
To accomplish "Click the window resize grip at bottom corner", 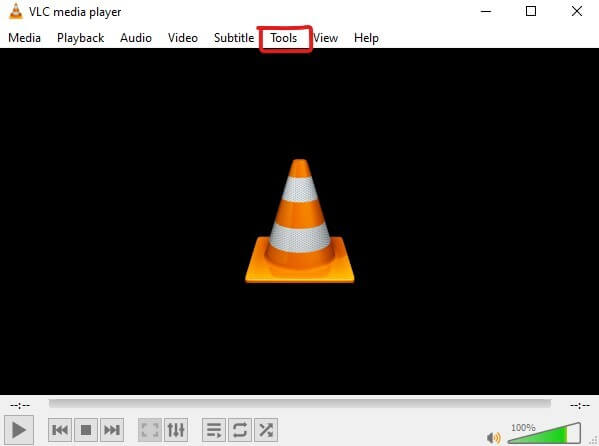I will click(594, 441).
